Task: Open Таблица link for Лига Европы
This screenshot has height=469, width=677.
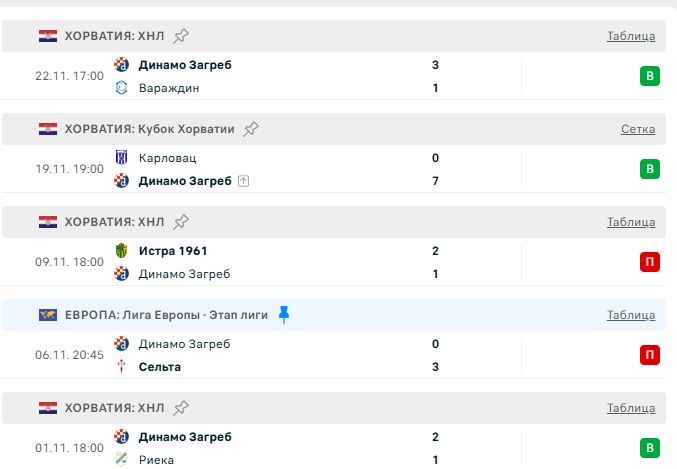Action: tap(631, 315)
